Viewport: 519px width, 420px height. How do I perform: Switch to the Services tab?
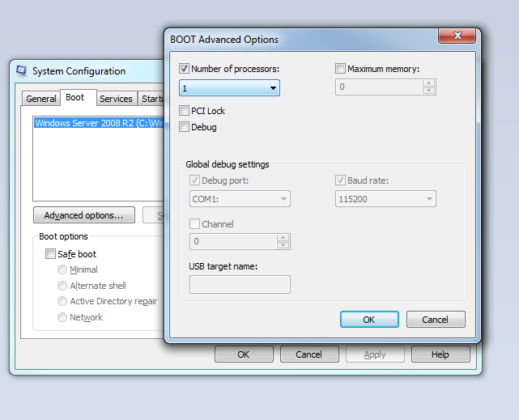click(116, 99)
